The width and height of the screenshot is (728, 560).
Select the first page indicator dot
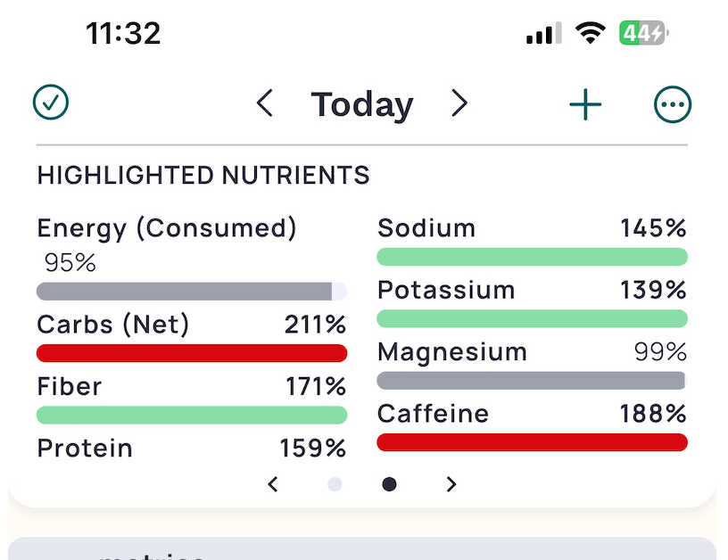click(335, 484)
